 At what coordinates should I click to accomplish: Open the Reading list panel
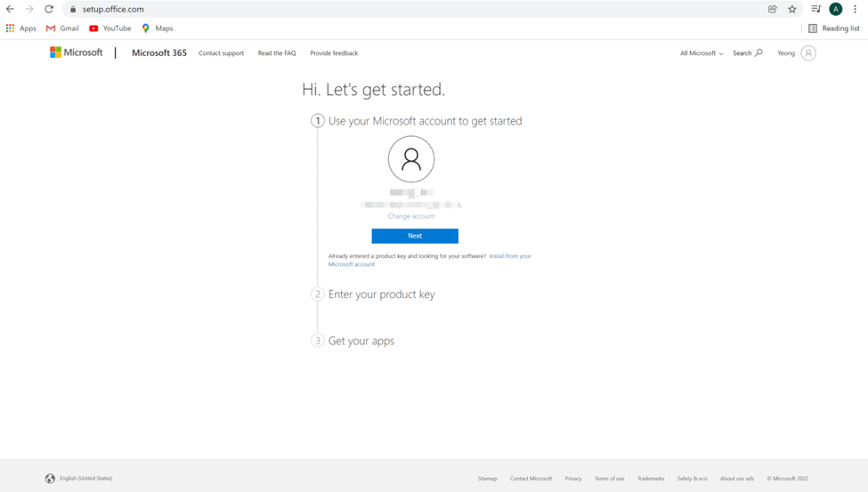tap(833, 28)
